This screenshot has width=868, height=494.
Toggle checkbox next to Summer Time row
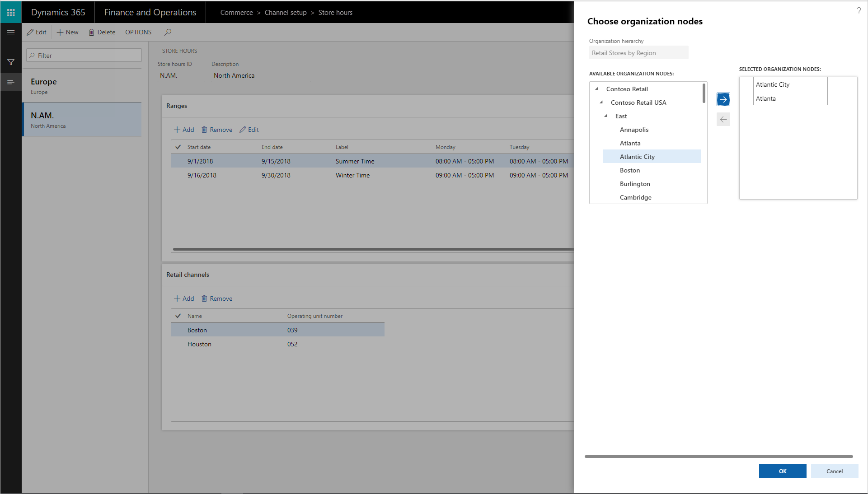coord(178,161)
